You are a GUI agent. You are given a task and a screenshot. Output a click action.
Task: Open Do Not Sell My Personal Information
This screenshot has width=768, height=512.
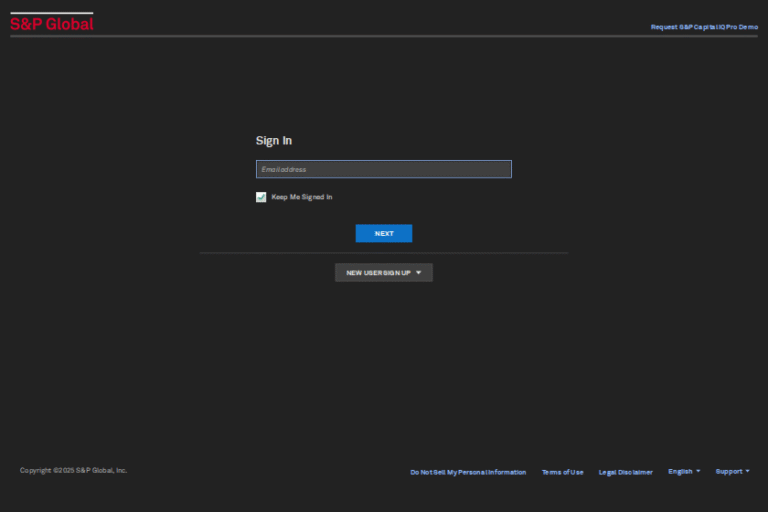(468, 472)
